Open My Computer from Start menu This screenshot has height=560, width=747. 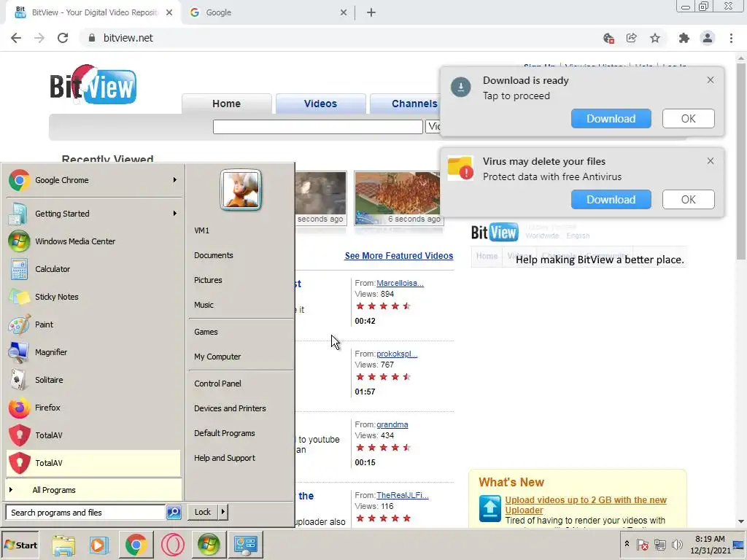coord(217,357)
